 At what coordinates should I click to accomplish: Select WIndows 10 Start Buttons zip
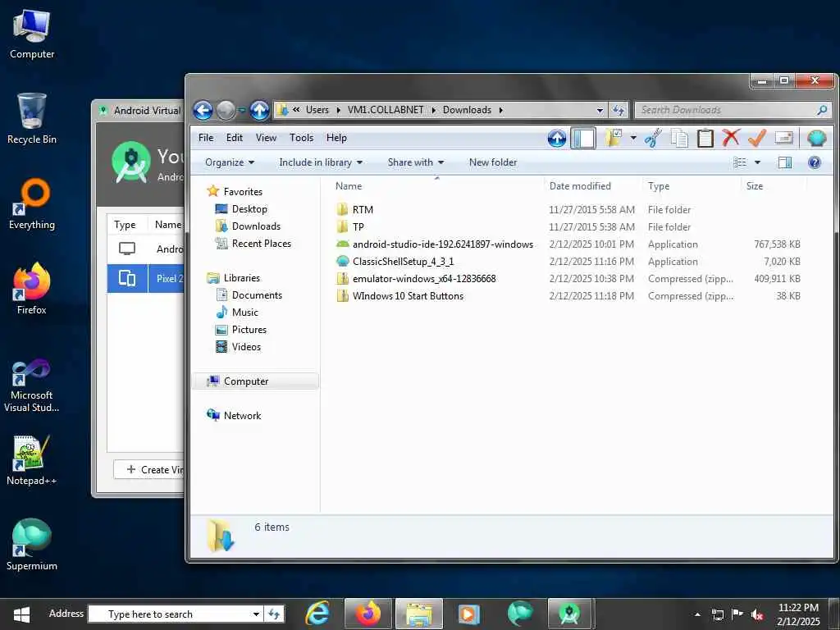[408, 295]
